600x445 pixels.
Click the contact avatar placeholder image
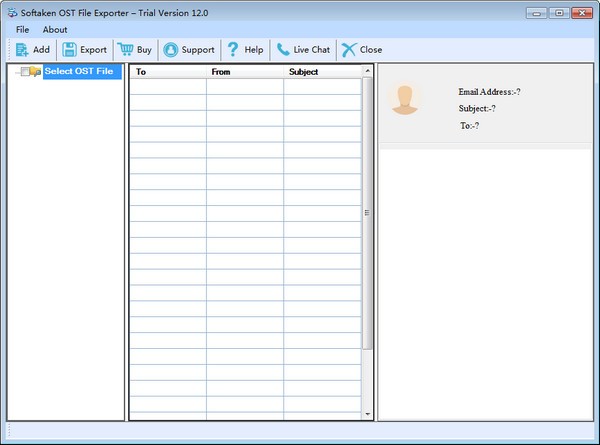(404, 98)
